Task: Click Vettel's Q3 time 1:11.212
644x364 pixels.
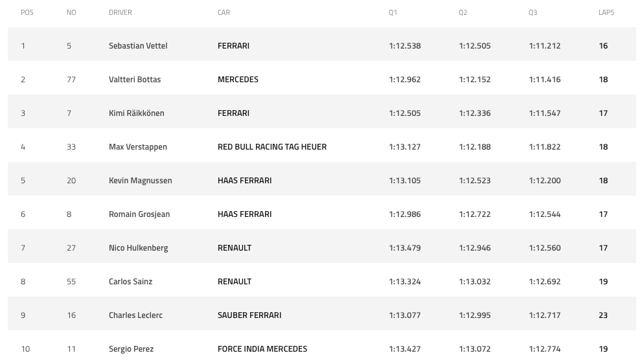Action: click(545, 46)
